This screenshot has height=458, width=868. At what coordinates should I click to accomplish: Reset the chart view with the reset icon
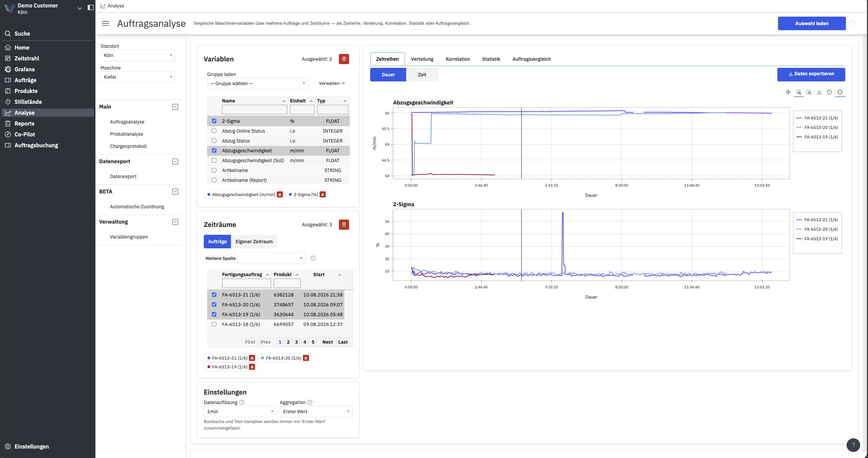click(830, 92)
